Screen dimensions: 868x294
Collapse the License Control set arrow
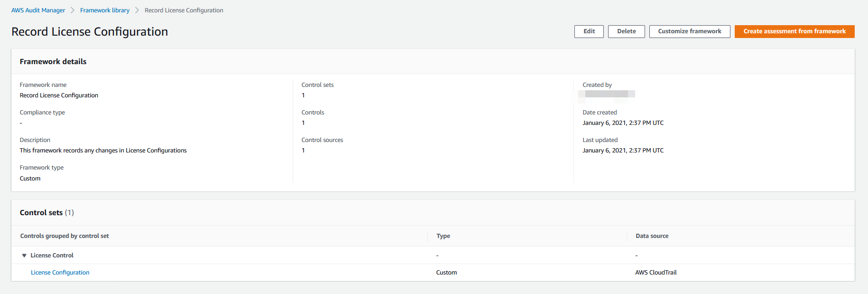point(24,256)
